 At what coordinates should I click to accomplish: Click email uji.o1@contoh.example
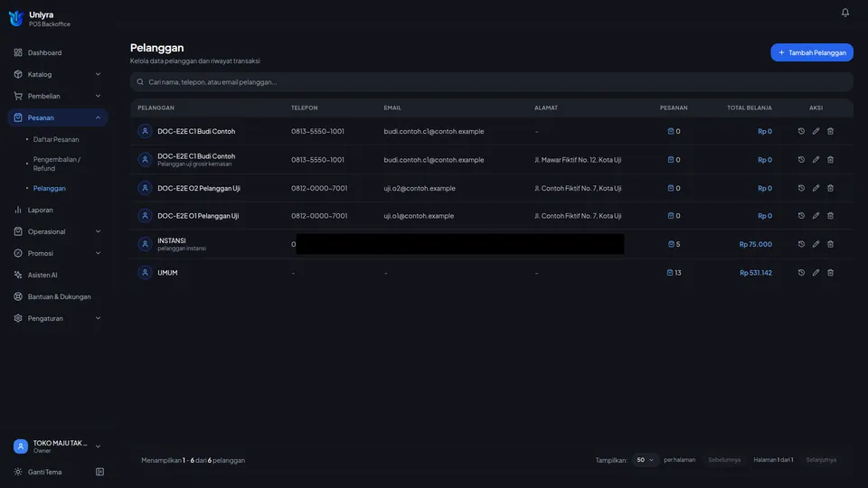[419, 216]
